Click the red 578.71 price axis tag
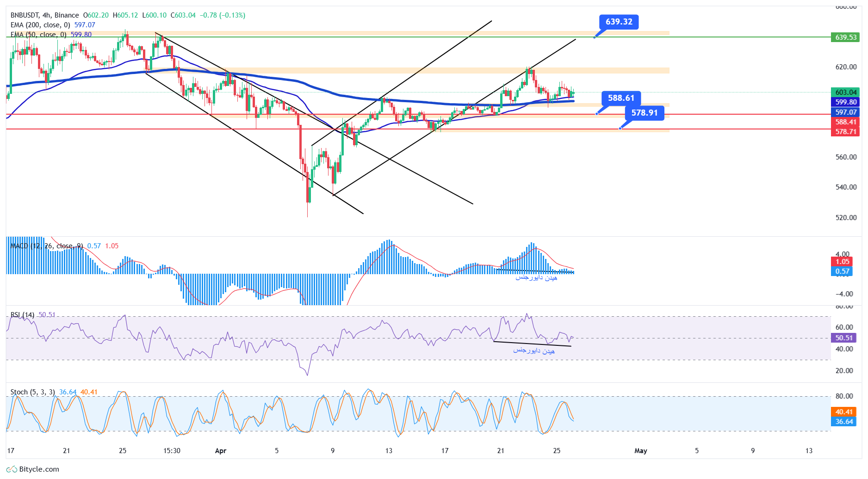The height and width of the screenshot is (479, 868). (845, 132)
